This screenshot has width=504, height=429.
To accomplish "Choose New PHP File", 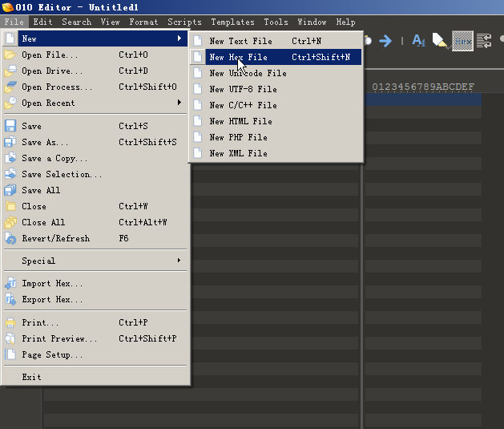I will click(276, 137).
